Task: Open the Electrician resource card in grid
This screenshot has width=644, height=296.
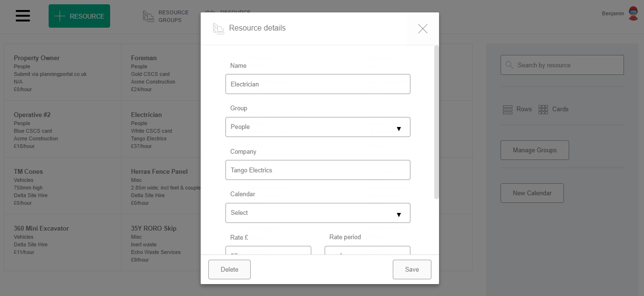Action: [161, 129]
